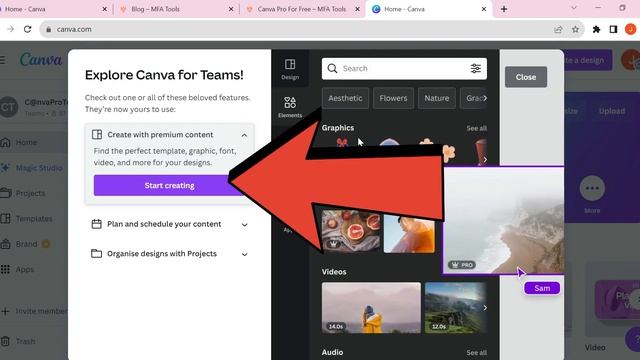Image resolution: width=640 pixels, height=360 pixels.
Task: Share this page icon in address bar
Action: [x=558, y=29]
